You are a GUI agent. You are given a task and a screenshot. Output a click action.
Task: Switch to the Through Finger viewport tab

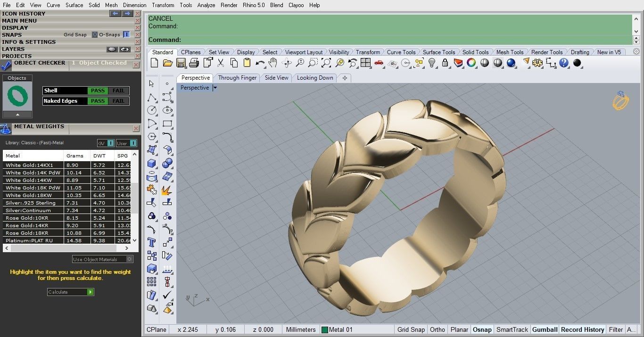click(238, 78)
